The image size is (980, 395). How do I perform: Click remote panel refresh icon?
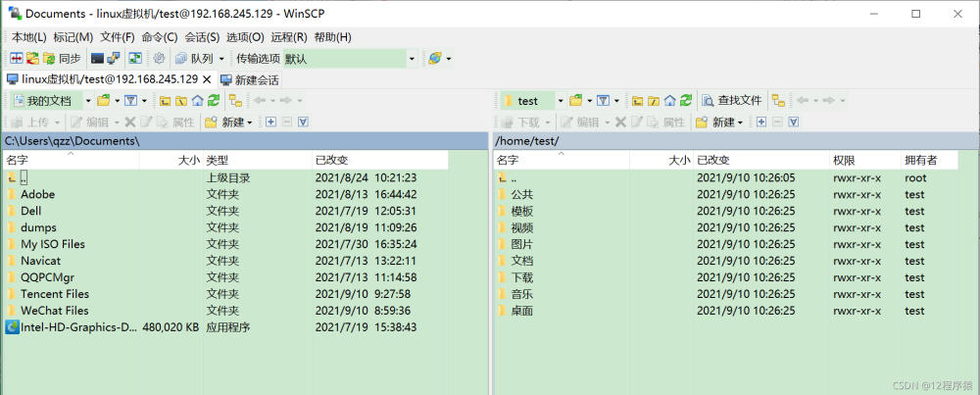pos(686,101)
